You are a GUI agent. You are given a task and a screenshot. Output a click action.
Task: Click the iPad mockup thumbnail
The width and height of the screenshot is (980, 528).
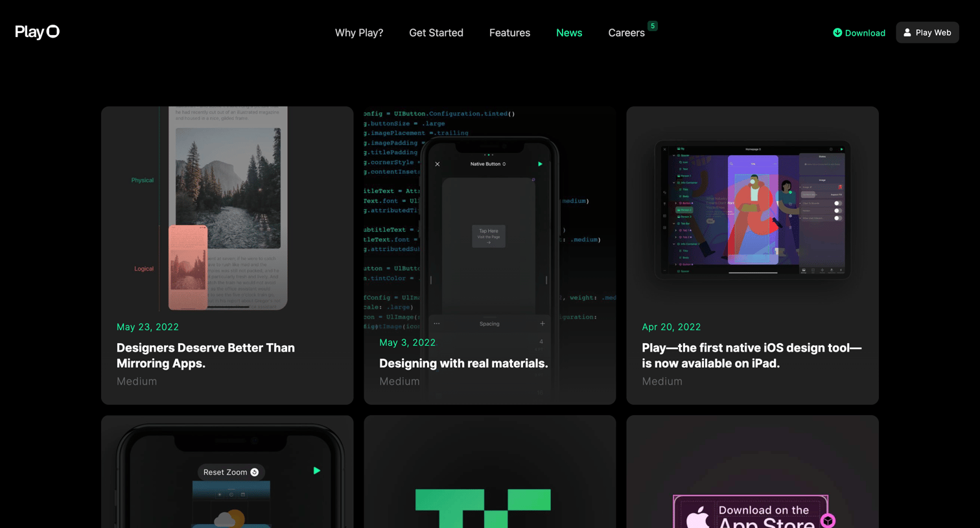[752, 210]
